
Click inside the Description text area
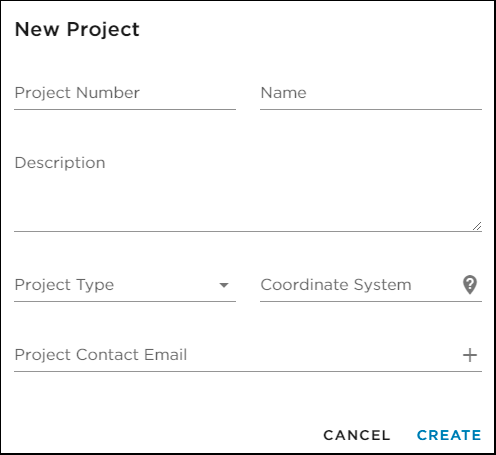(x=248, y=190)
